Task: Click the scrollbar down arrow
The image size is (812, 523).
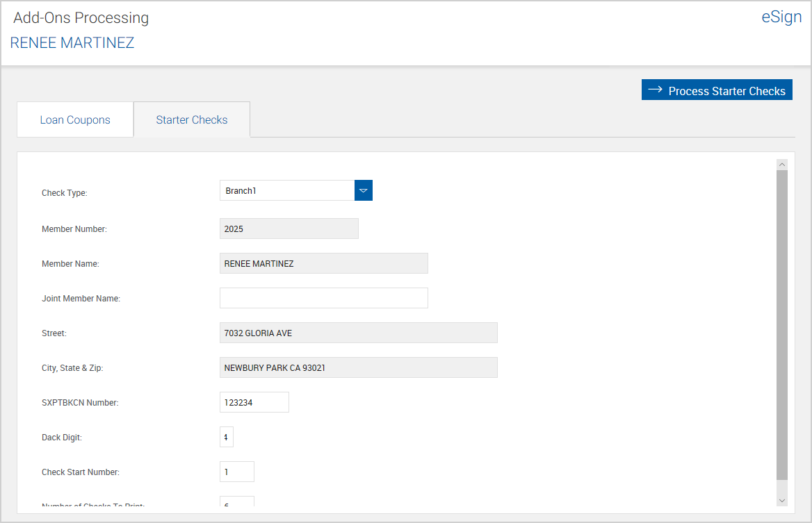Action: coord(782,500)
